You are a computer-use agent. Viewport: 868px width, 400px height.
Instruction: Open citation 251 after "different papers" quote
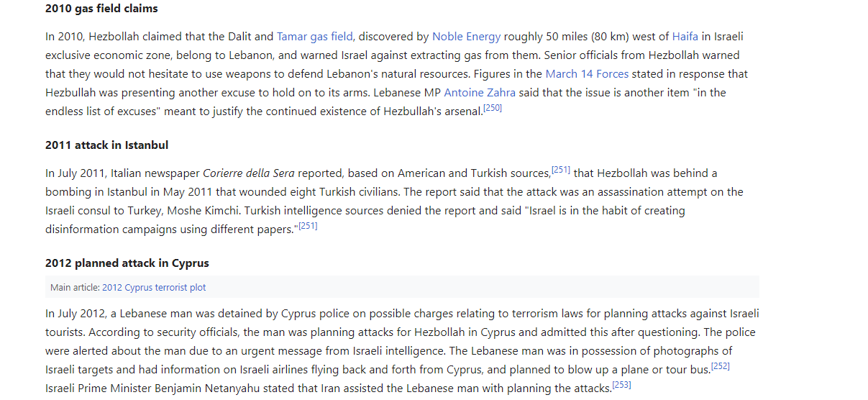(x=308, y=226)
